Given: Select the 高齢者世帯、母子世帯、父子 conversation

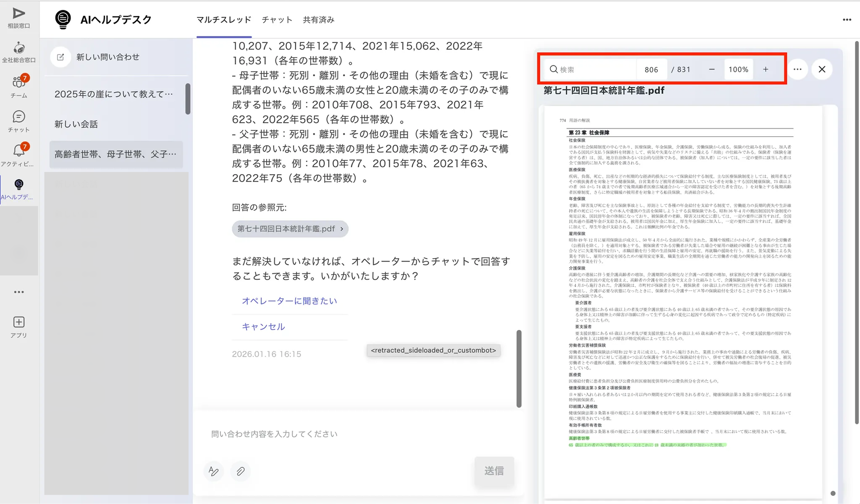Looking at the screenshot, I should (116, 154).
